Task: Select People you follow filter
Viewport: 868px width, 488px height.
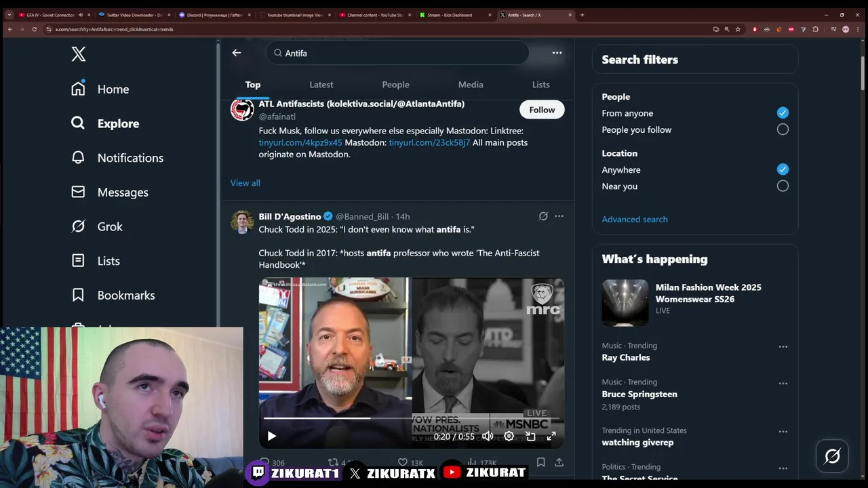Action: tap(783, 129)
